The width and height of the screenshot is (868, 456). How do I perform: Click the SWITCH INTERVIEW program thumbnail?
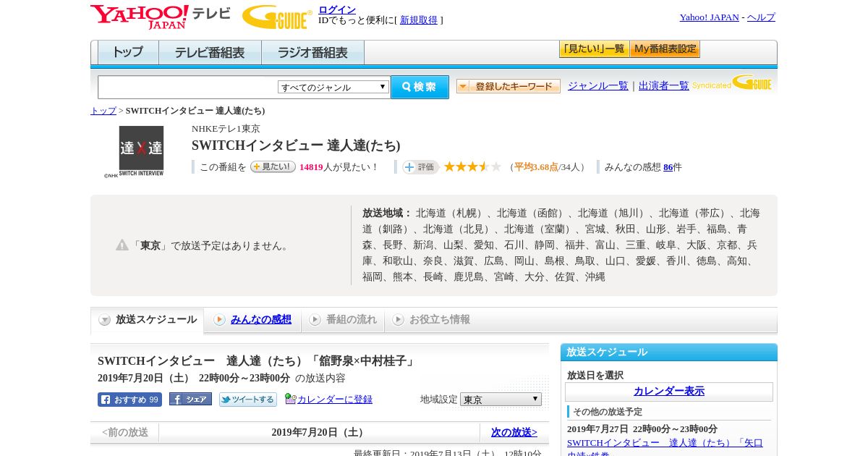click(x=141, y=152)
